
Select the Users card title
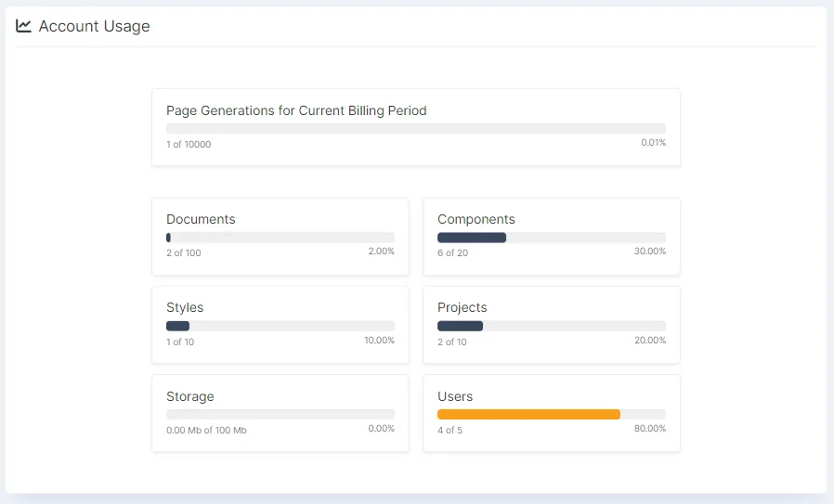pos(455,396)
